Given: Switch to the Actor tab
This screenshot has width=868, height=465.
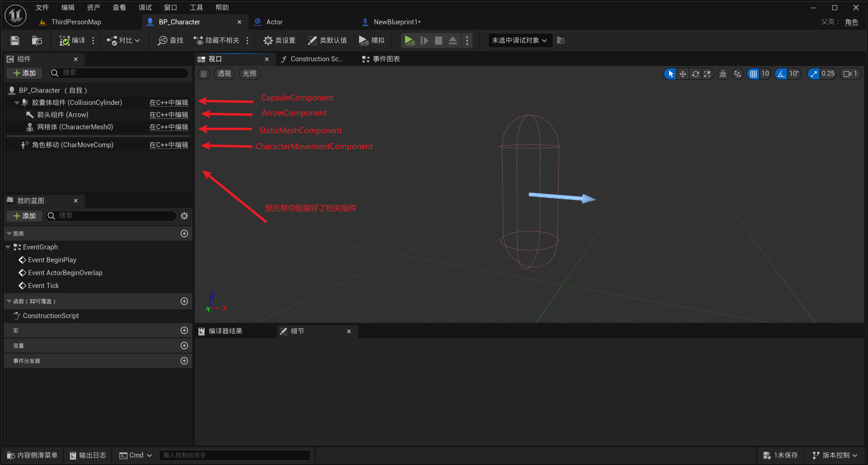Looking at the screenshot, I should tap(274, 22).
